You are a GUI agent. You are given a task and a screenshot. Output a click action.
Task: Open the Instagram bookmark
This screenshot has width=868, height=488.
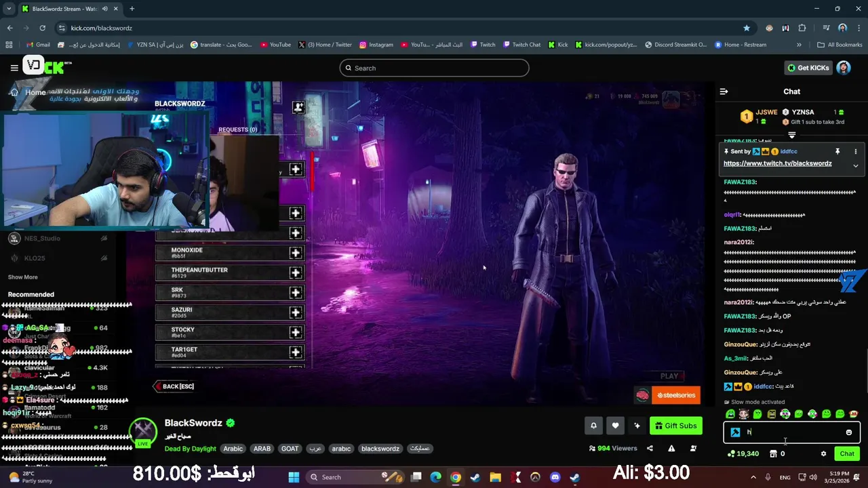click(x=376, y=45)
